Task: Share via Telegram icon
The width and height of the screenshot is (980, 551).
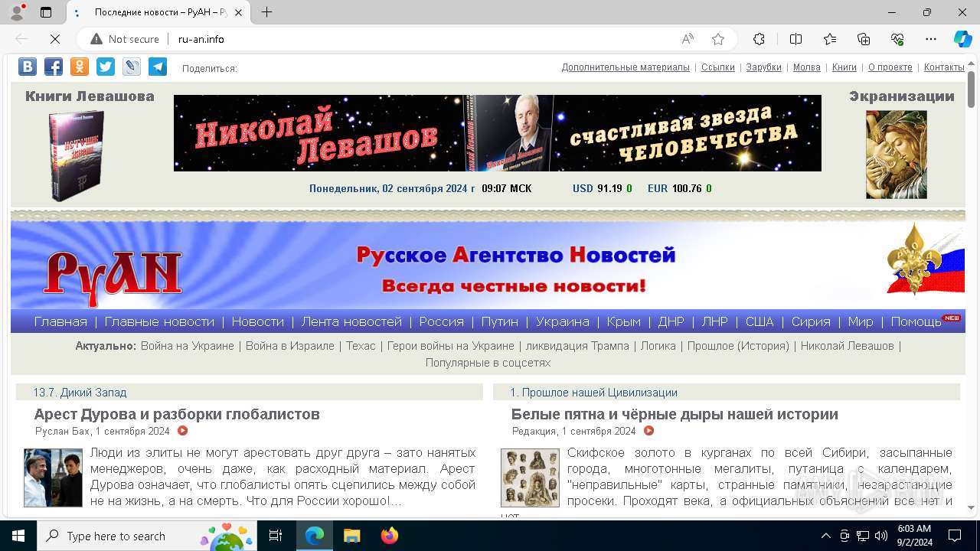Action: coord(158,67)
